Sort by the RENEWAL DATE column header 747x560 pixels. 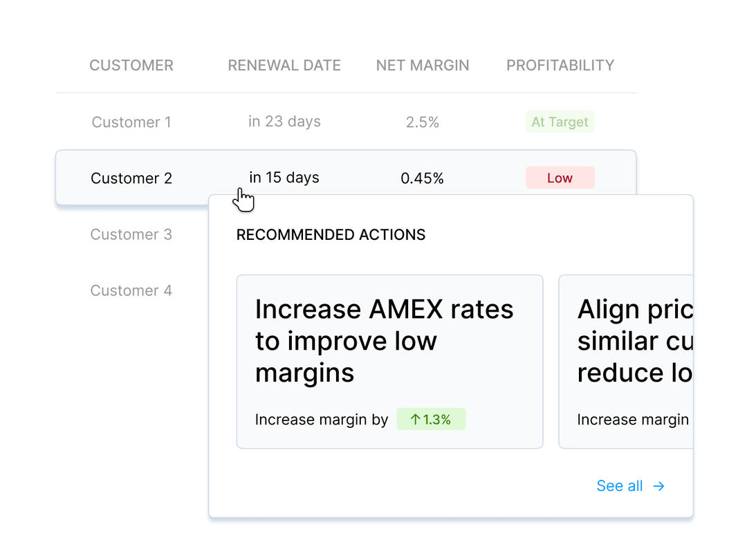[x=284, y=65]
